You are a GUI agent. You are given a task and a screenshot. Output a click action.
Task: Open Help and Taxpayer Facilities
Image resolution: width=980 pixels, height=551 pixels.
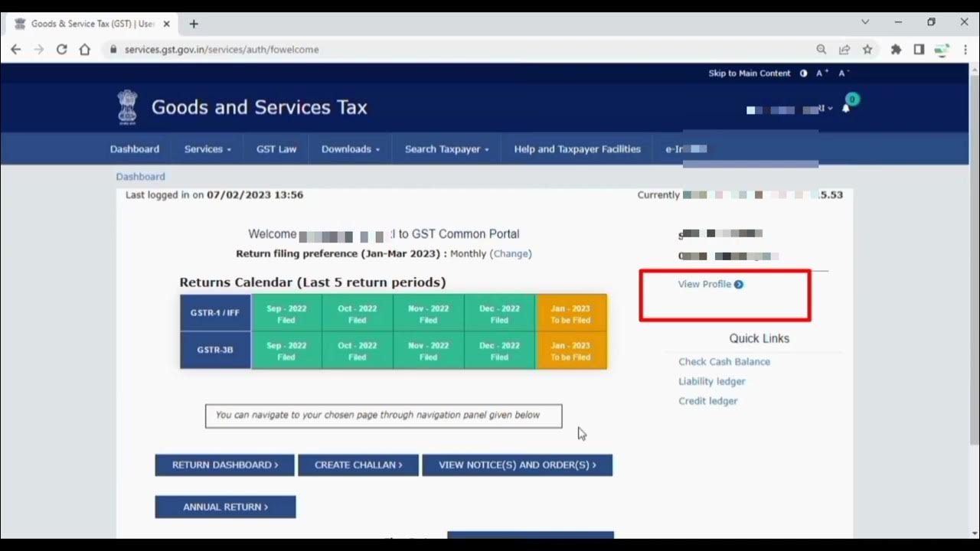[577, 149]
